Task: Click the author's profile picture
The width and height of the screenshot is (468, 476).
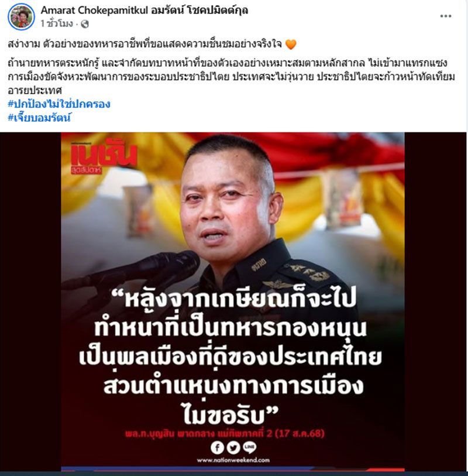Action: [x=21, y=17]
